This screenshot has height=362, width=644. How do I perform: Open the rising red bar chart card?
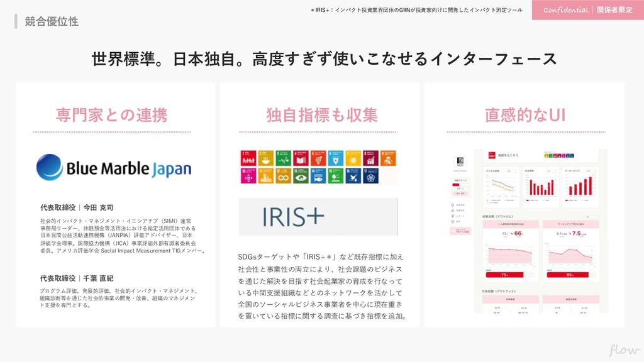(580, 187)
